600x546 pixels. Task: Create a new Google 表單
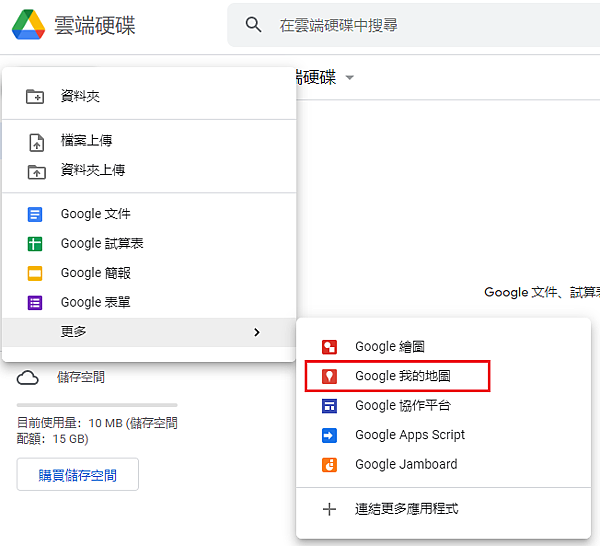pyautogui.click(x=149, y=302)
